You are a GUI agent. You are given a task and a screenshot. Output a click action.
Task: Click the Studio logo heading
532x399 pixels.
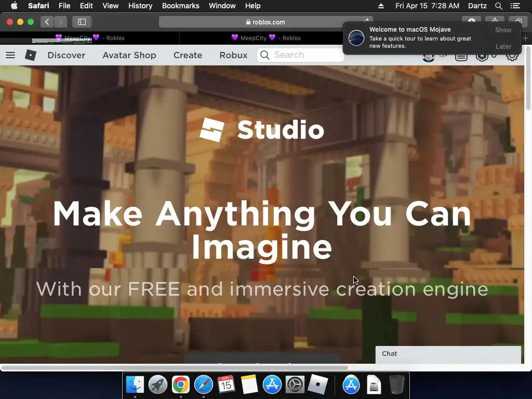[x=262, y=129]
